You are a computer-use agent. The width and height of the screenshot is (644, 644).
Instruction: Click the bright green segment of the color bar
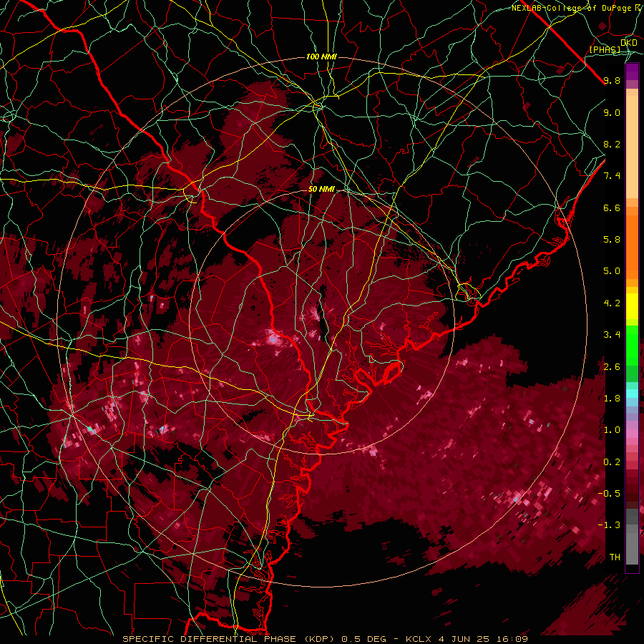click(632, 345)
